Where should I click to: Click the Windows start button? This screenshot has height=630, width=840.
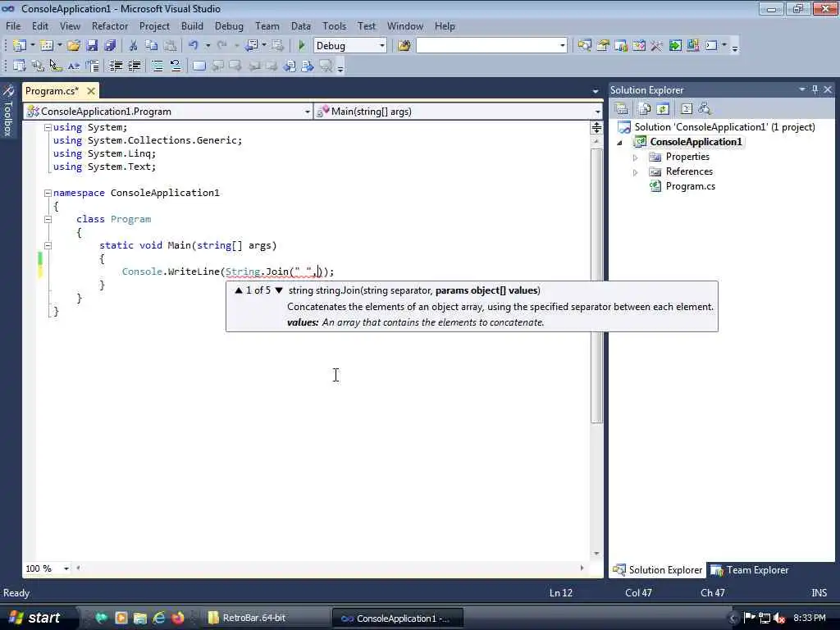tap(34, 618)
